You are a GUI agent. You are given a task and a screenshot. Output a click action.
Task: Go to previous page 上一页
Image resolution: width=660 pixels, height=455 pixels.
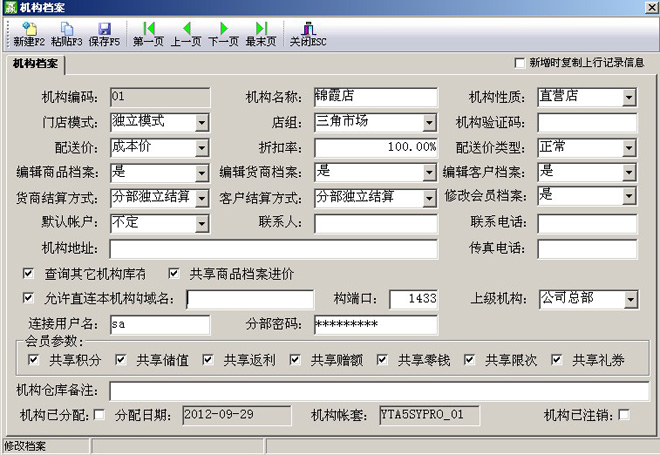pyautogui.click(x=186, y=35)
